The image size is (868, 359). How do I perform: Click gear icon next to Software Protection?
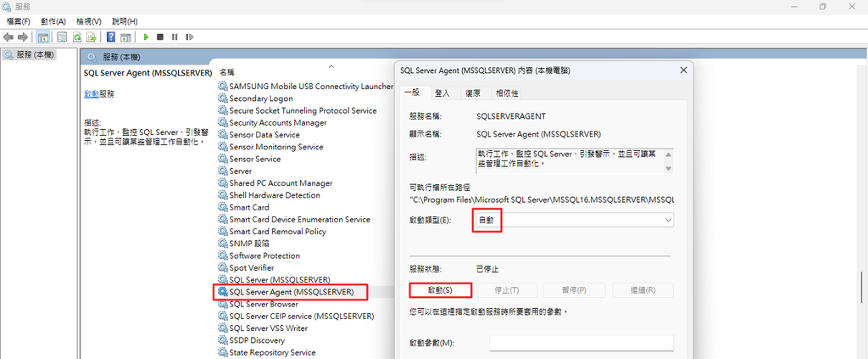pos(223,256)
